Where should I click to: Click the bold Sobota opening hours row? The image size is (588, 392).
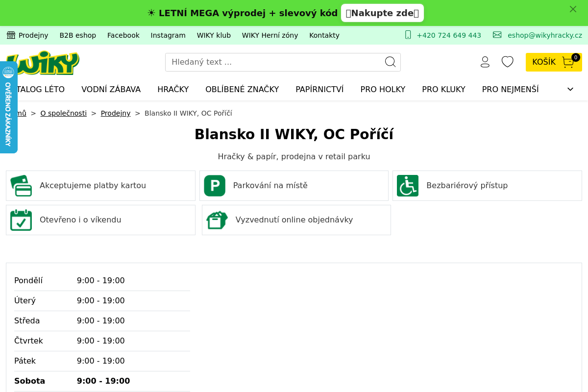102,381
